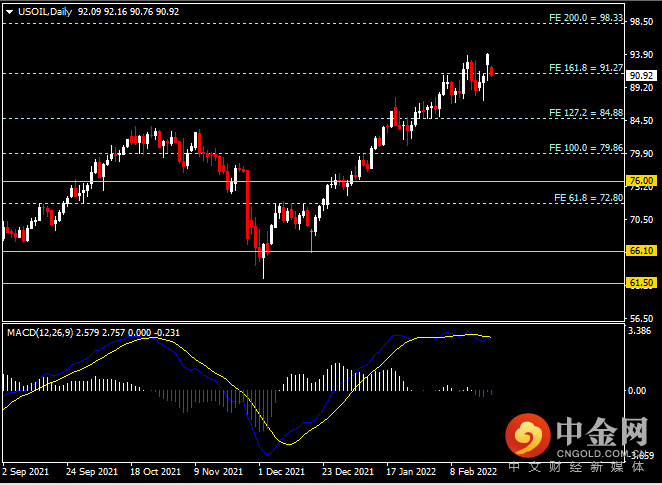This screenshot has height=485, width=662.
Task: Click the 66.10 horizontal line price tag
Action: coord(641,251)
